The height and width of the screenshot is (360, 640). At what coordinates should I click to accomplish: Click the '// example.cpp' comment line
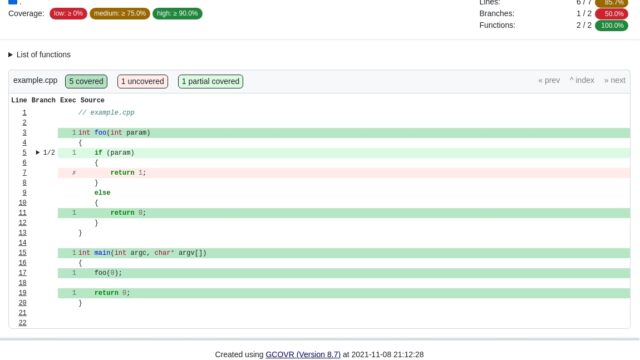[106, 113]
